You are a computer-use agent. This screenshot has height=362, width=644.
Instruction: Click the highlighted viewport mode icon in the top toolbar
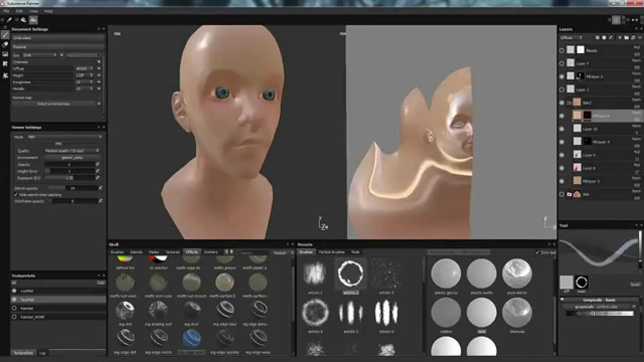pos(33,20)
